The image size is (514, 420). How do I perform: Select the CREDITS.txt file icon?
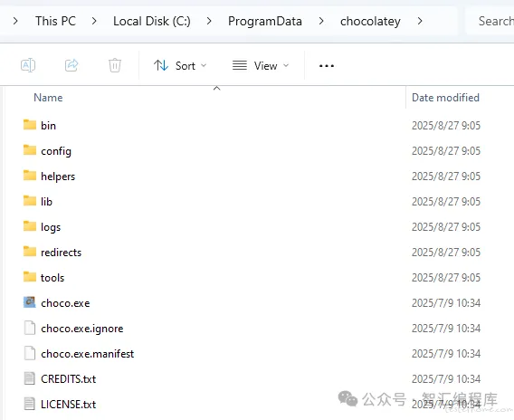coord(30,378)
